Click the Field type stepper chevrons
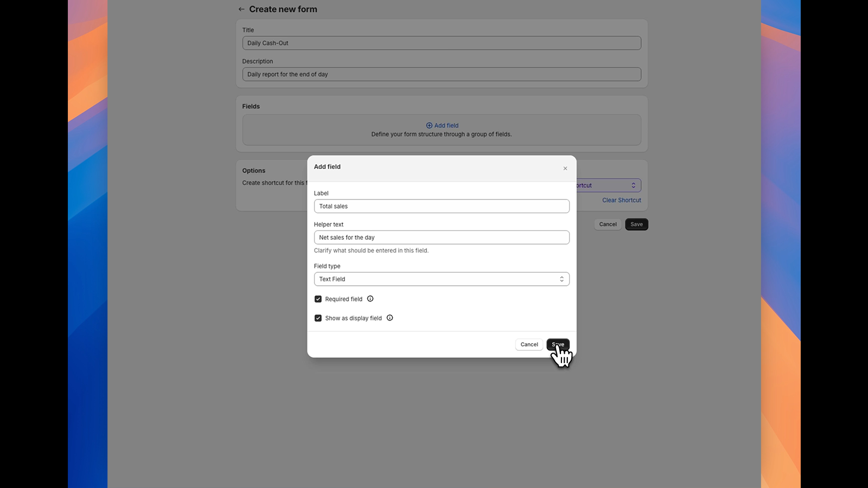The image size is (868, 488). 561,279
